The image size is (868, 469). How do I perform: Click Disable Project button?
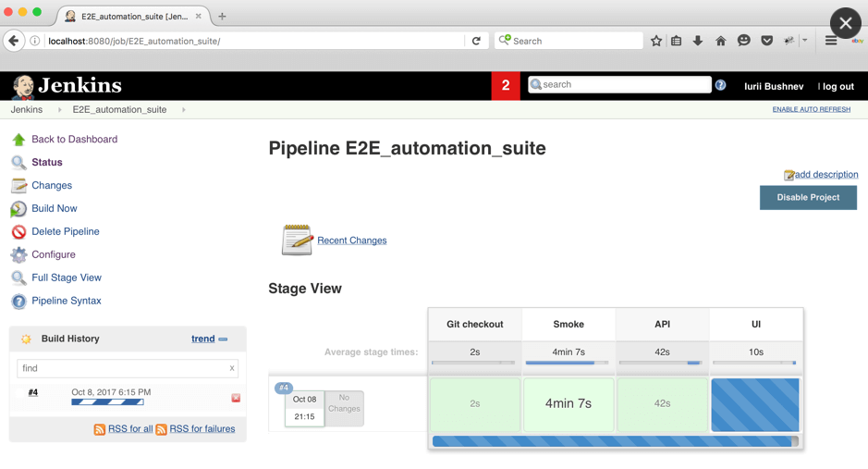(808, 197)
